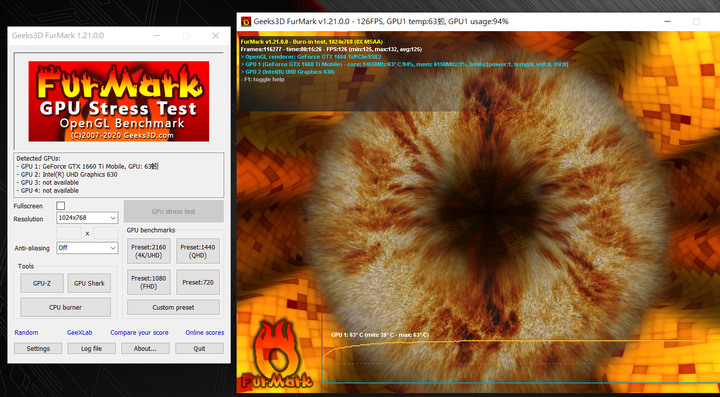
Task: Minimize the FurMark 1.21.0.0 settings window
Action: (157, 36)
